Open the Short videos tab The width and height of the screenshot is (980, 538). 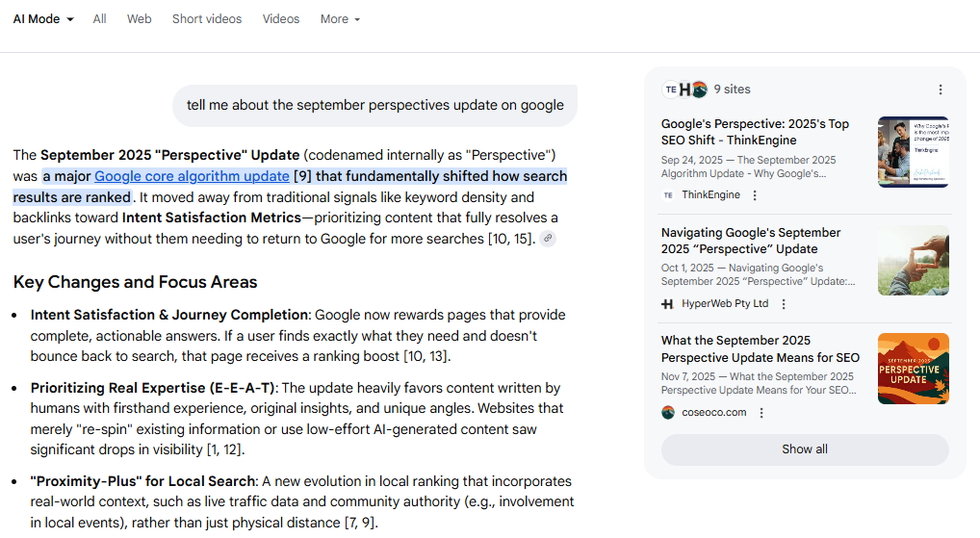[x=207, y=19]
